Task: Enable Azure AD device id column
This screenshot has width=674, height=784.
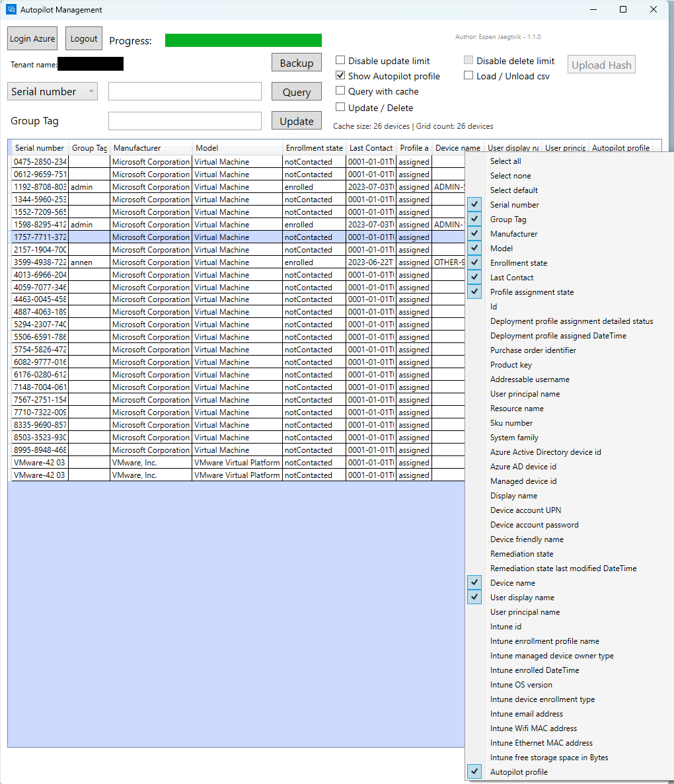Action: [x=523, y=466]
